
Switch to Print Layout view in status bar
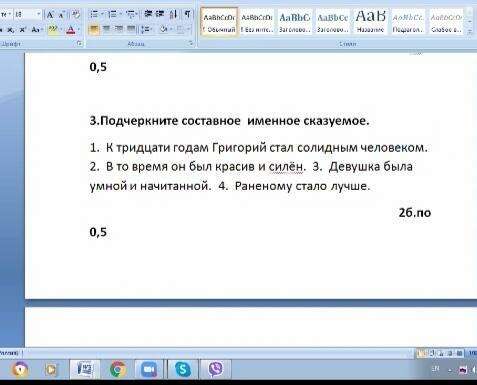422,353
